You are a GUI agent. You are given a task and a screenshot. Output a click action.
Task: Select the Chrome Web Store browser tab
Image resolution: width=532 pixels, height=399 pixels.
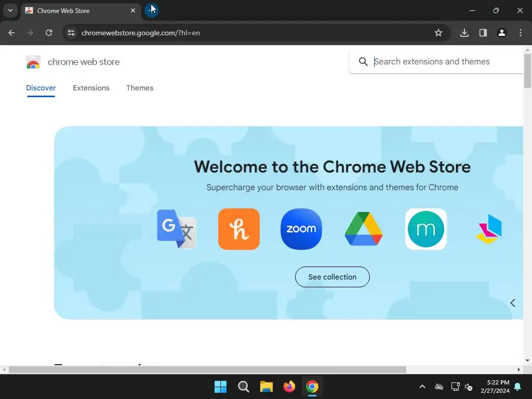[81, 11]
